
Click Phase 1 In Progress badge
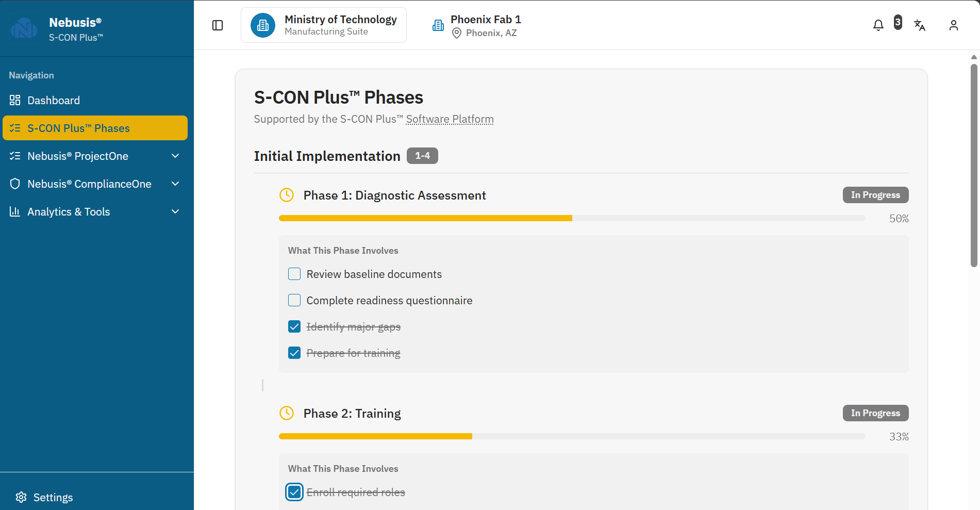(x=875, y=195)
